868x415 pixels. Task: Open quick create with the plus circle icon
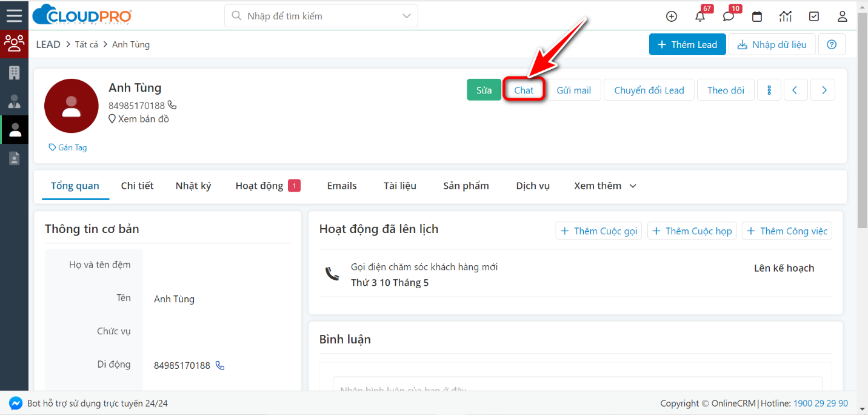click(671, 16)
